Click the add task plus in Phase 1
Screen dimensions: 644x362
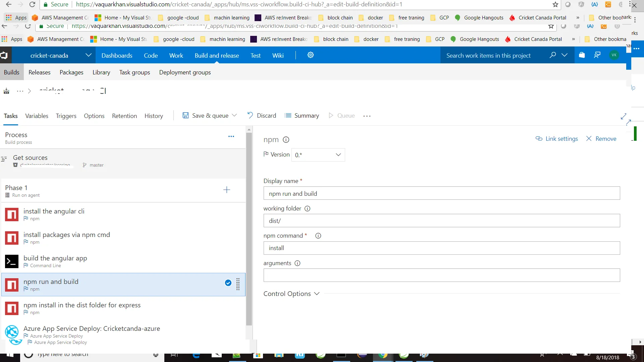227,190
